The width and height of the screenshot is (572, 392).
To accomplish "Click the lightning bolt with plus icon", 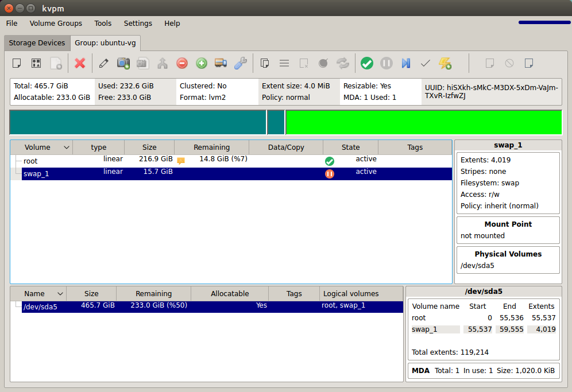I will [445, 63].
